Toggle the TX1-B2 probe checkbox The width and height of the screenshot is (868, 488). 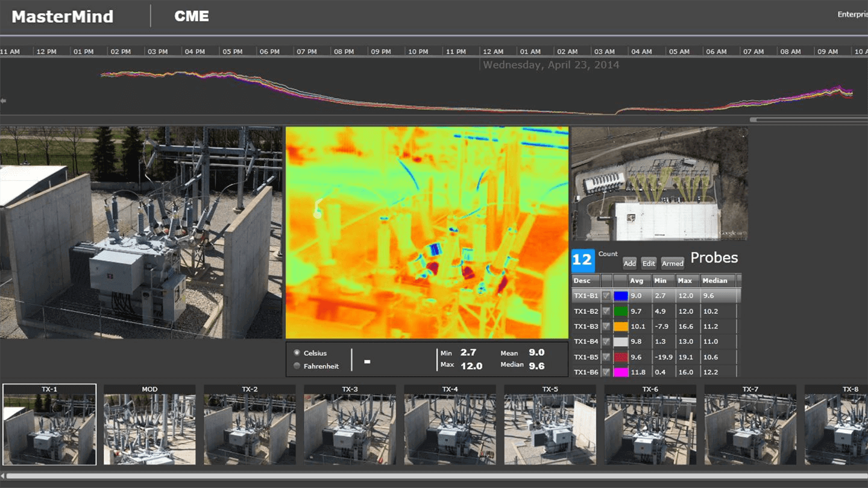pos(606,311)
